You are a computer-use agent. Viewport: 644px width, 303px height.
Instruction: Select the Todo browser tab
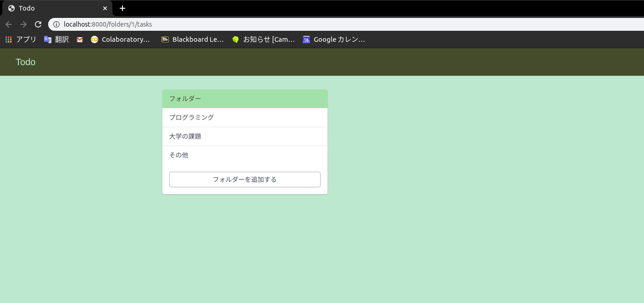tap(55, 8)
